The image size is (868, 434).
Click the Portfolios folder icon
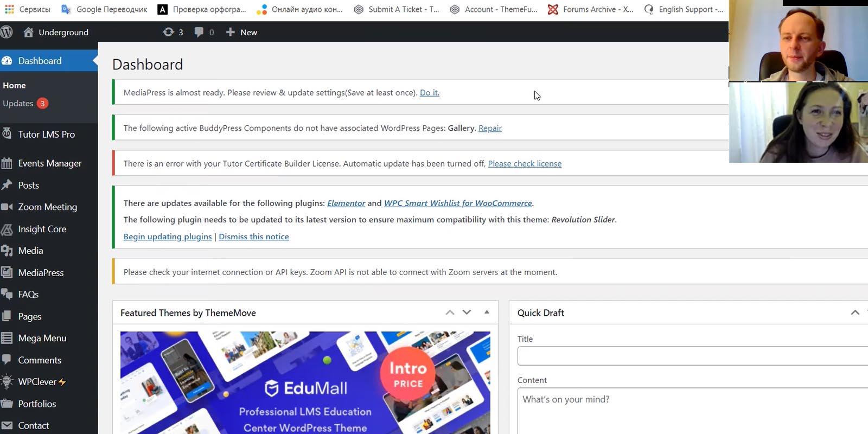click(7, 404)
